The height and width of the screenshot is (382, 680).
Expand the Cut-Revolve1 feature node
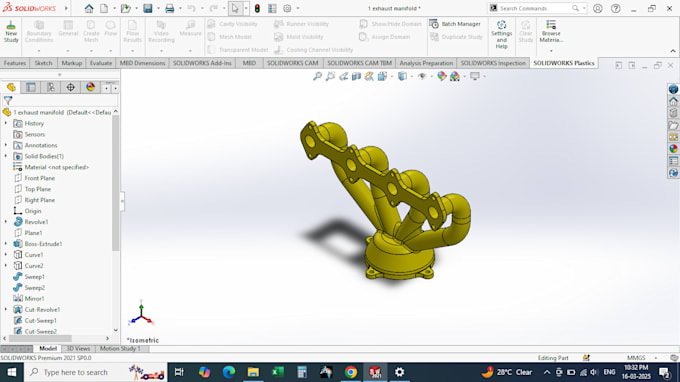[x=6, y=310]
